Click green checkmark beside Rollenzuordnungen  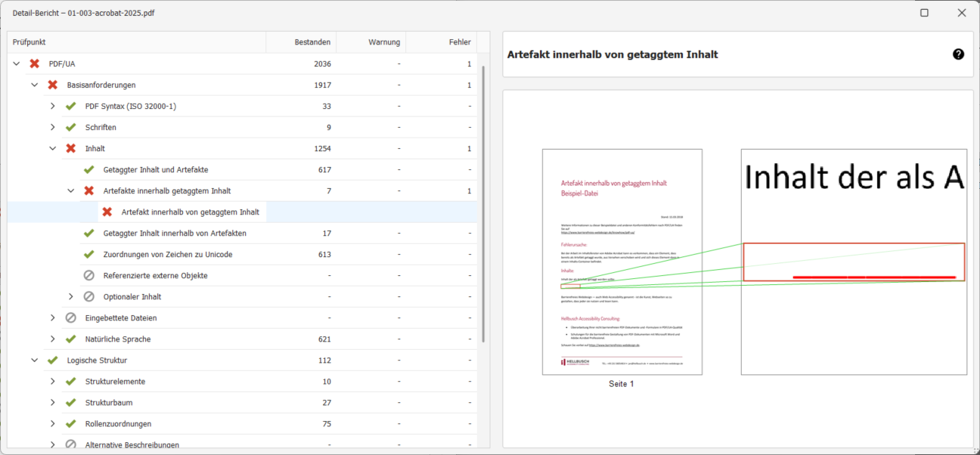71,424
